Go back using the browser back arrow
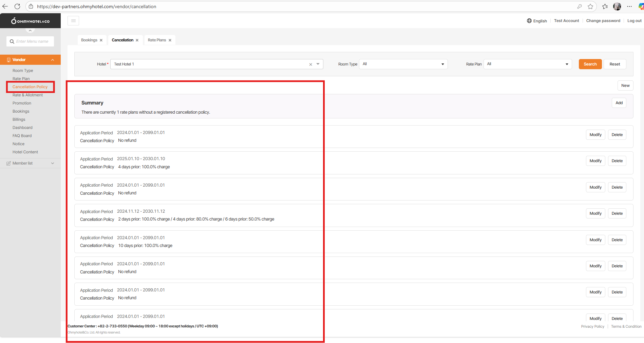Image resolution: width=644 pixels, height=343 pixels. point(5,6)
